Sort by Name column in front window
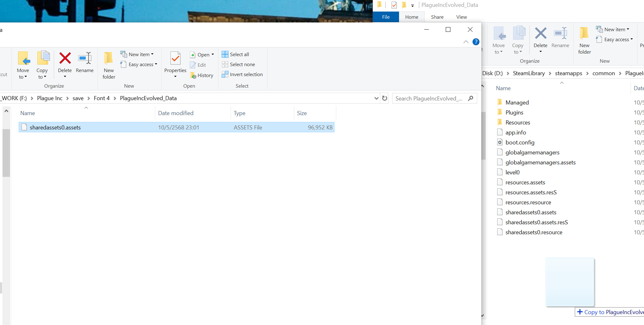 click(x=86, y=113)
